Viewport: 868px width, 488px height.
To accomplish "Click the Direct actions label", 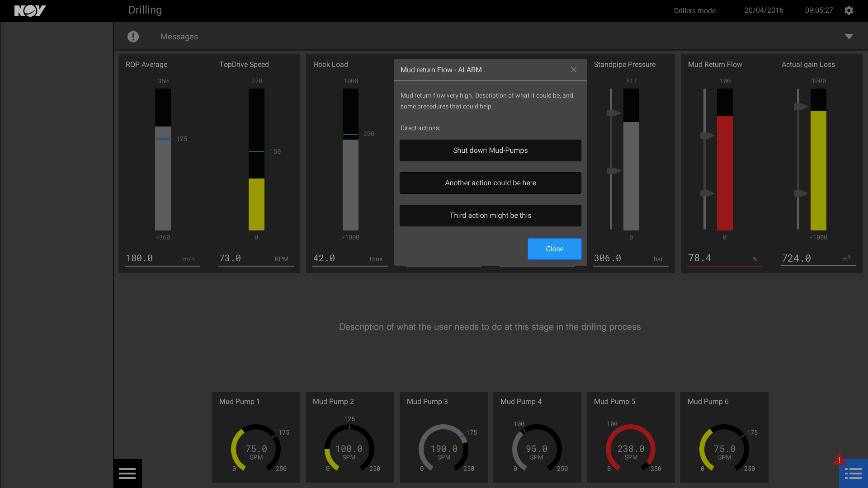I will (420, 128).
